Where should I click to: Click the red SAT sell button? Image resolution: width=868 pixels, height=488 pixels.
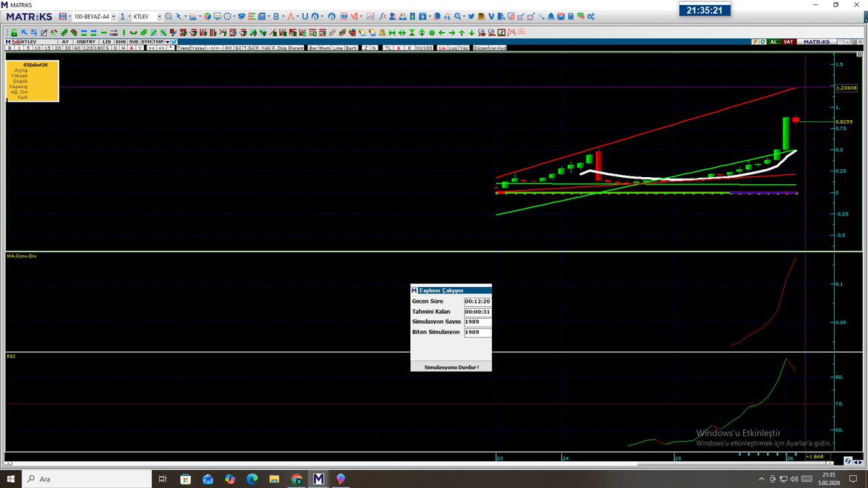pyautogui.click(x=788, y=42)
